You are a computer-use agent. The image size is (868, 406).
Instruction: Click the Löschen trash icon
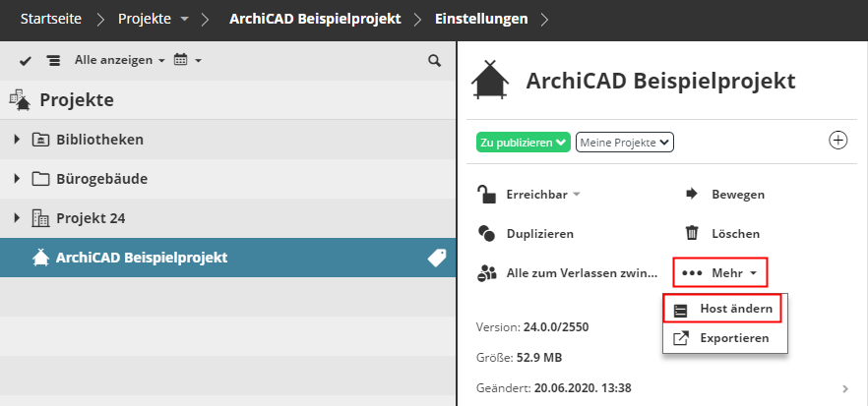point(692,234)
